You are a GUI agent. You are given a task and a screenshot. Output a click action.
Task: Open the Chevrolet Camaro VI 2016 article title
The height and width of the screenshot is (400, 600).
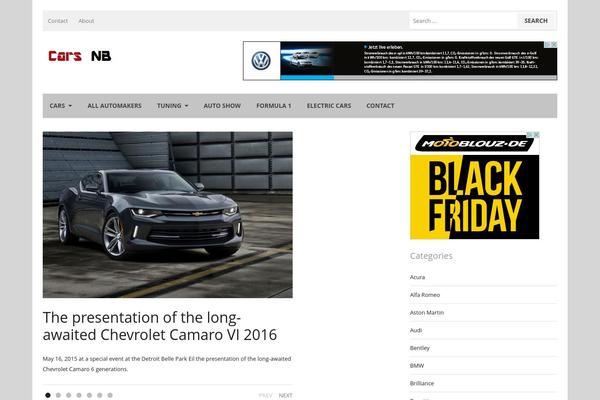tap(160, 326)
